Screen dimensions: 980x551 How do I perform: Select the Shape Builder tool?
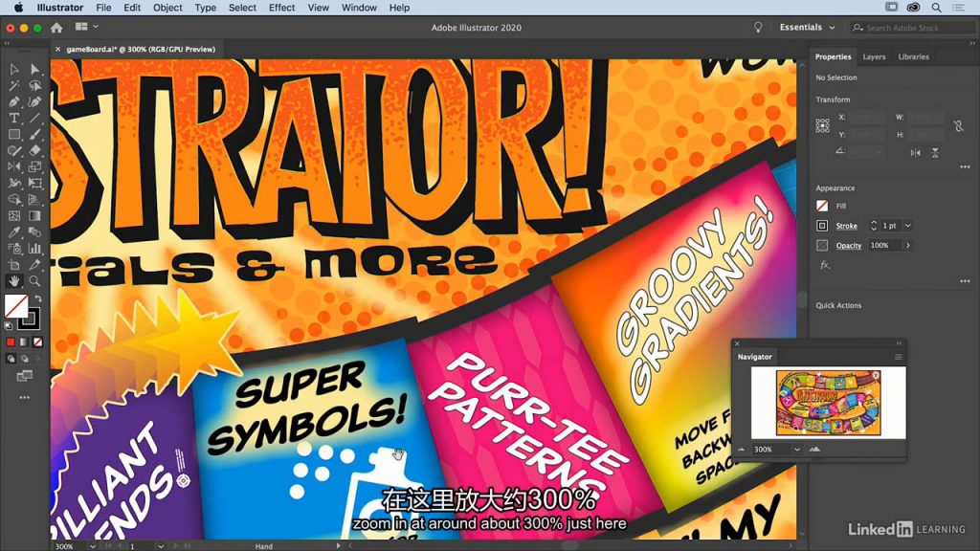13,199
